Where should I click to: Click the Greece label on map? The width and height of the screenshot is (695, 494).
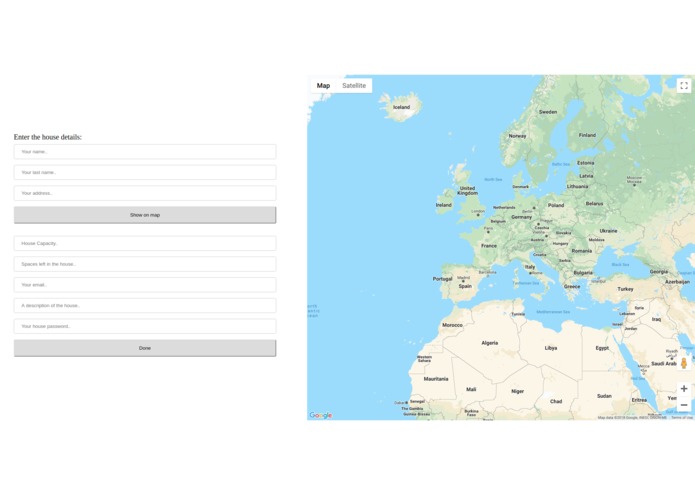coord(572,287)
